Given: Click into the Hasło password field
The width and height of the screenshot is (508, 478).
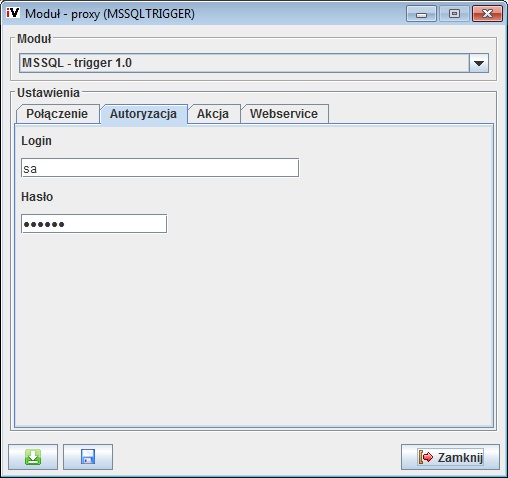Looking at the screenshot, I should tap(94, 224).
